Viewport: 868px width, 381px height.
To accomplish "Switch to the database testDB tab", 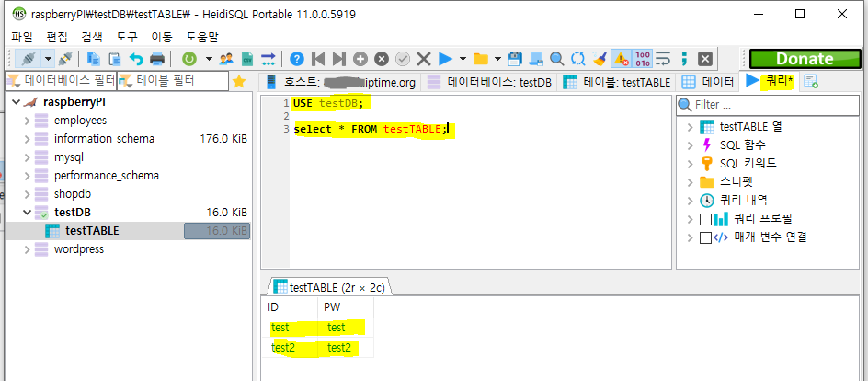I will click(490, 82).
